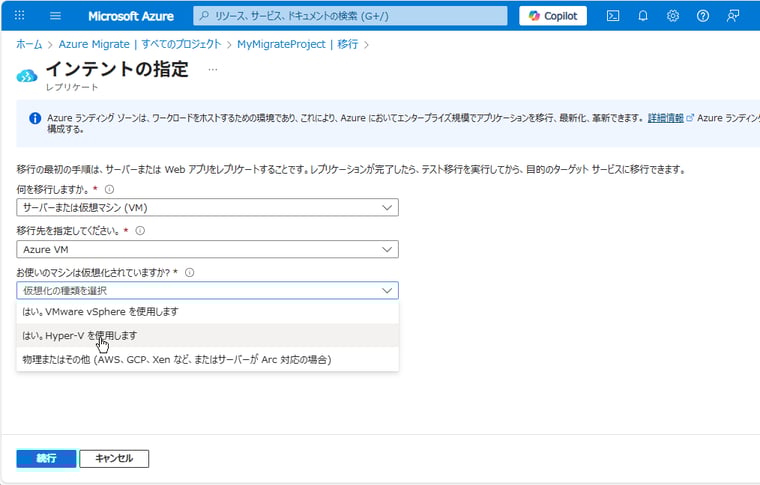Open the 詳細情報 link in banner
760x485 pixels.
tap(665, 118)
